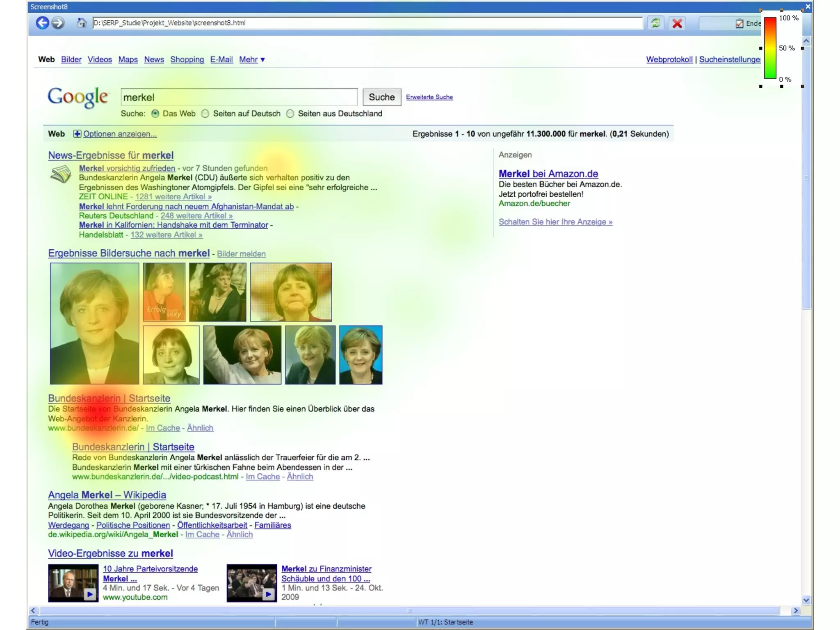Screen dimensions: 840x630
Task: Click the newspaper icon beside news results
Action: 61,174
